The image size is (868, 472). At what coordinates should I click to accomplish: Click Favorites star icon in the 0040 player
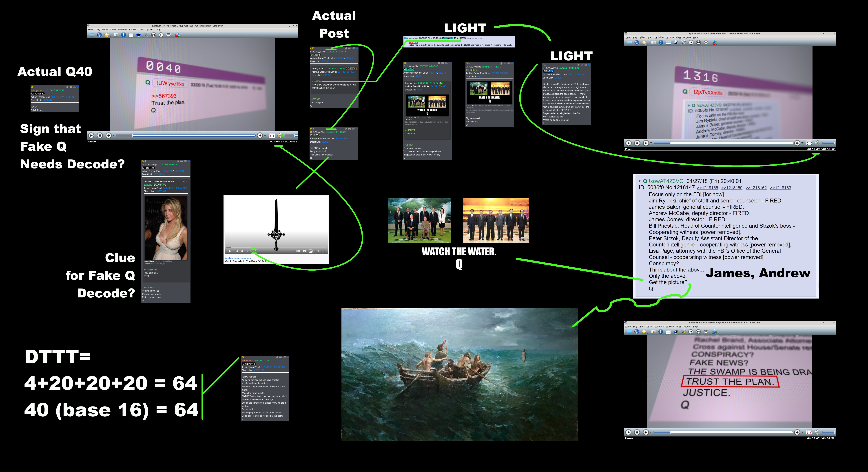click(107, 35)
